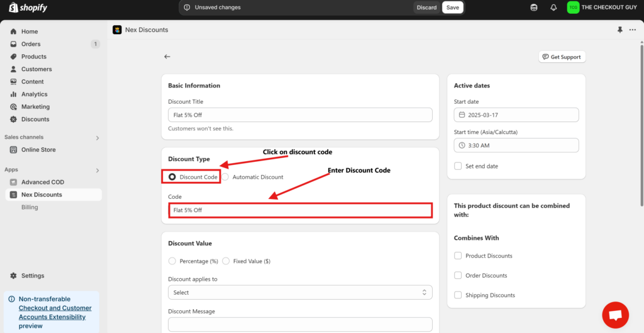
Task: Open the Discount applies to dropdown
Action: pyautogui.click(x=300, y=293)
